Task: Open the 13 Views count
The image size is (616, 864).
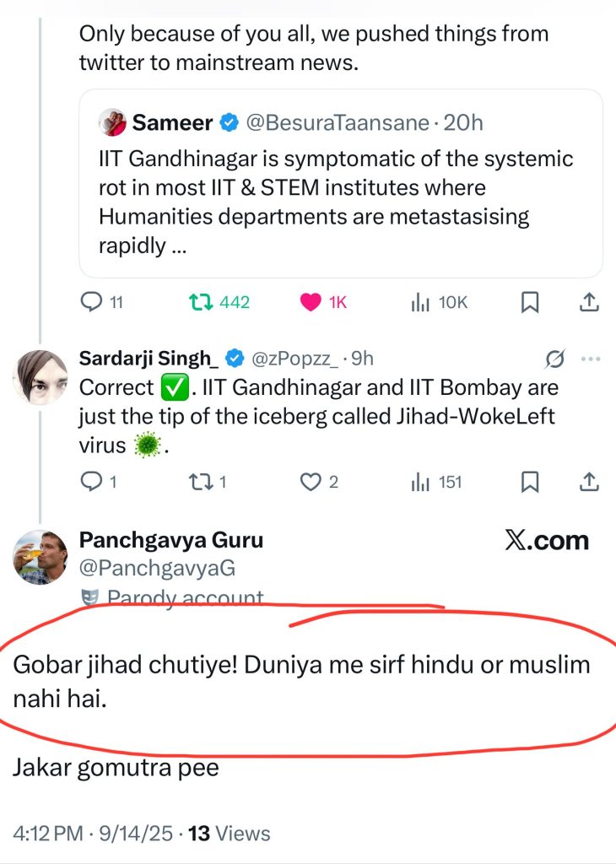Action: click(229, 834)
